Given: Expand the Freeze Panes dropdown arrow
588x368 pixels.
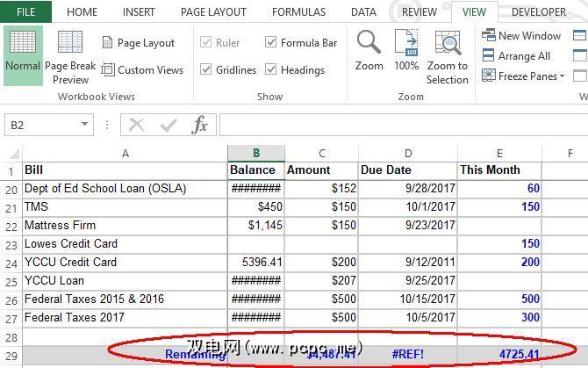Looking at the screenshot, I should click(x=562, y=76).
